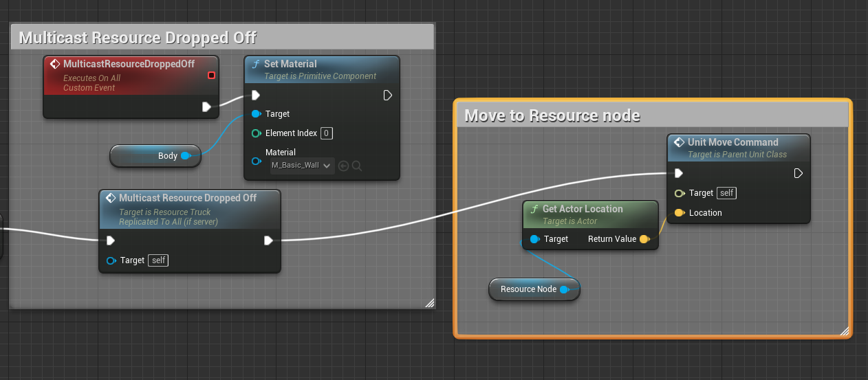Image resolution: width=868 pixels, height=380 pixels.
Task: Grab the Move to Resource comment resize handle
Action: coord(844,331)
